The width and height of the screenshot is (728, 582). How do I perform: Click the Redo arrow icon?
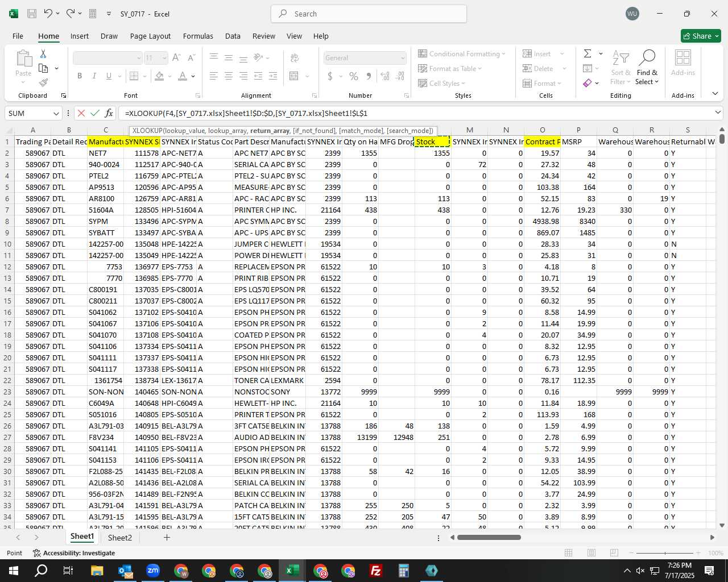(x=70, y=14)
